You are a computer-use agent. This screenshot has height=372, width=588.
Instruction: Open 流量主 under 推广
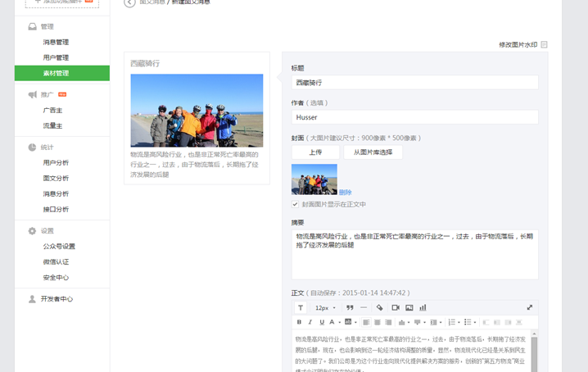[53, 125]
